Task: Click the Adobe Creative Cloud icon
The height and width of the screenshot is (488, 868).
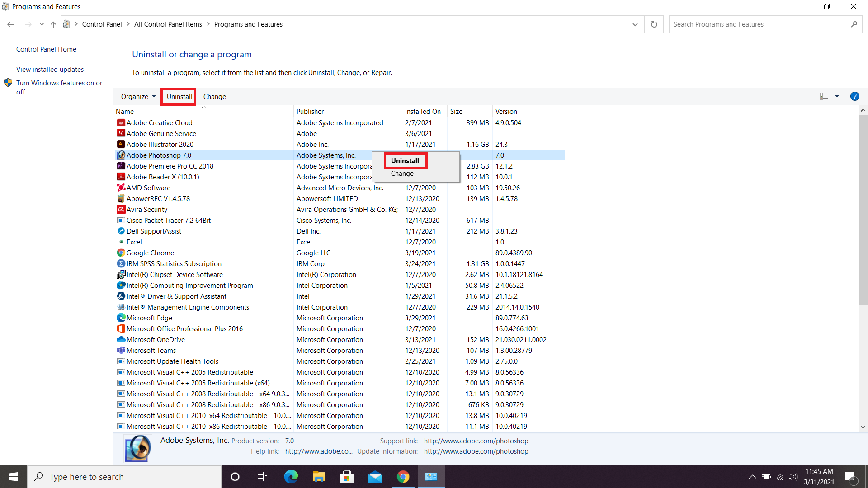Action: [120, 122]
